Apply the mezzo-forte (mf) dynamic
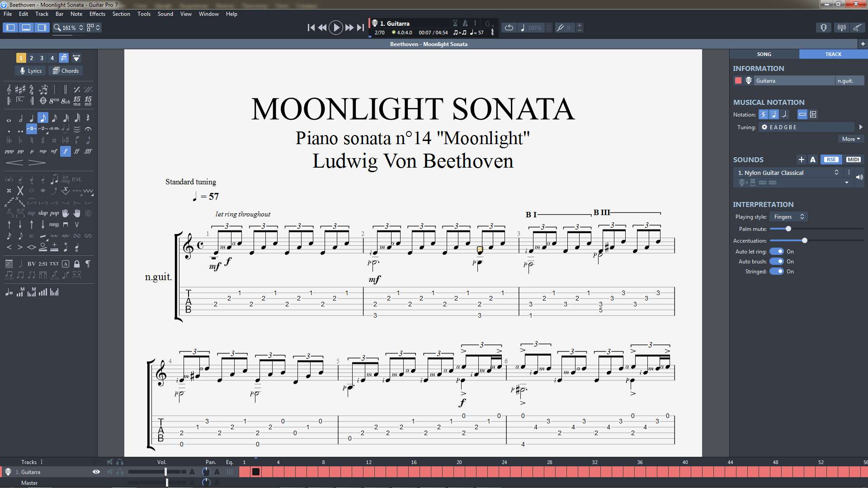Image resolution: width=868 pixels, height=488 pixels. [54, 151]
